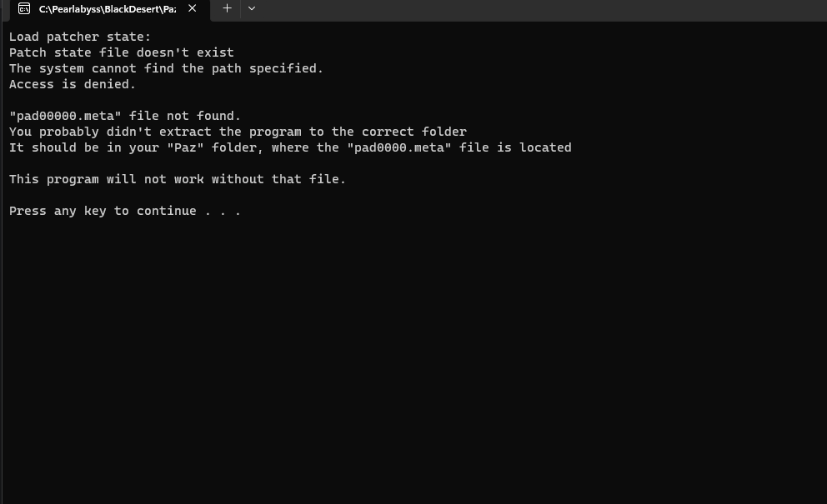Click the quoted "pad0000.meta" filename
This screenshot has height=504, width=827.
point(395,147)
